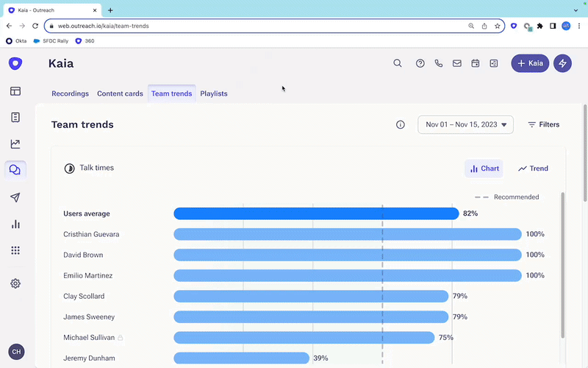Viewport: 588px width, 368px height.
Task: Click the help question mark icon
Action: [x=420, y=63]
